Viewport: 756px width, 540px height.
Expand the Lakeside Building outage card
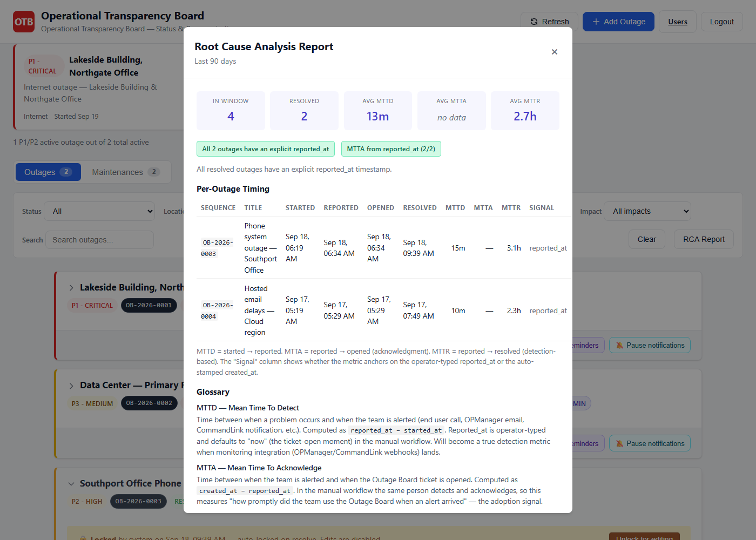(x=71, y=288)
